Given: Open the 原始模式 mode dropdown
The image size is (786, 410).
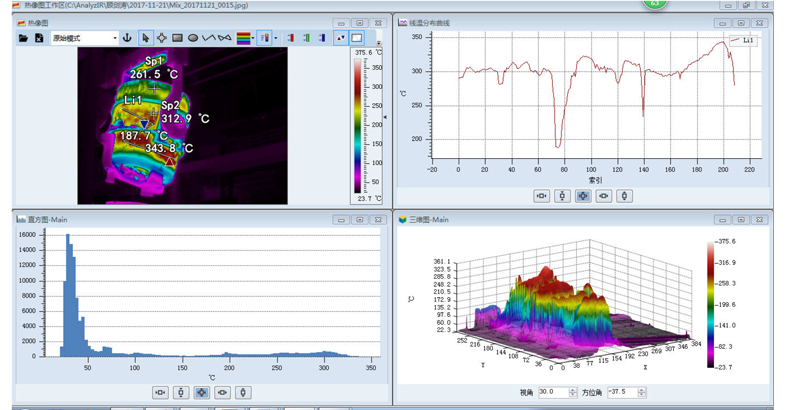Looking at the screenshot, I should click(84, 38).
